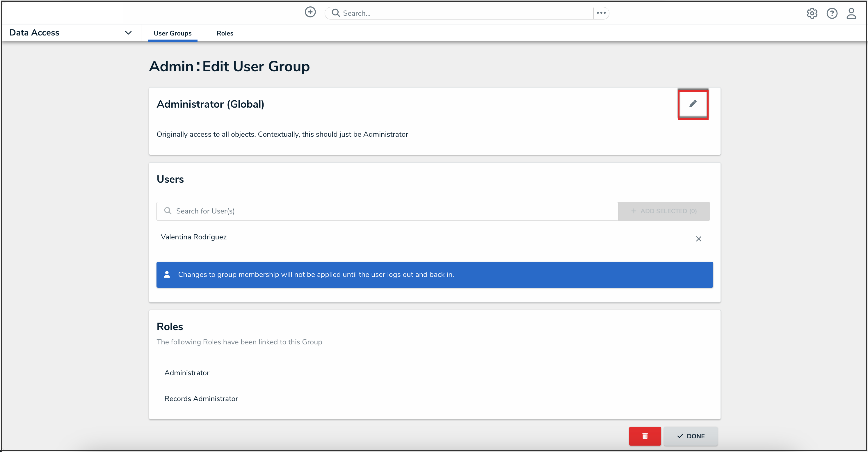Click the Valentina Rodriguez user name
Viewport: 868px width, 452px height.
point(194,237)
